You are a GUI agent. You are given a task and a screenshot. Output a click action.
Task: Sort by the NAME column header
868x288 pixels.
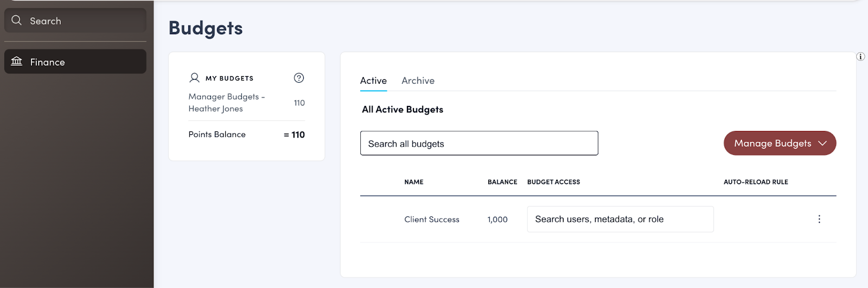[x=413, y=182]
